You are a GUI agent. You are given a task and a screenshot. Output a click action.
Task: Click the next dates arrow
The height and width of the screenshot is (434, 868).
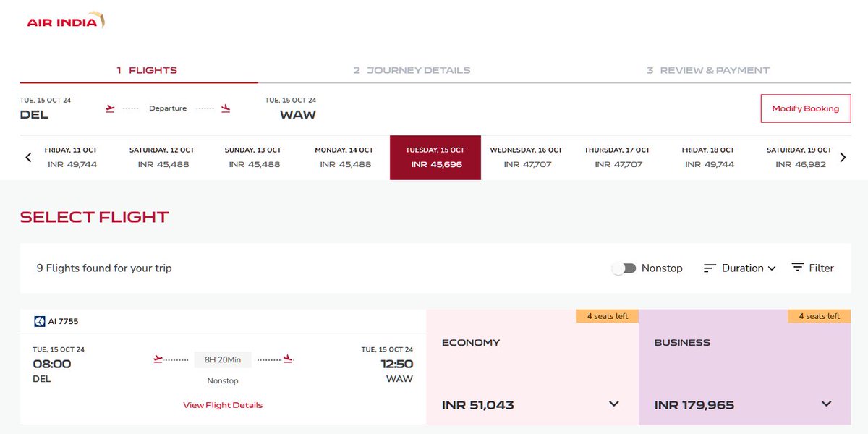(x=843, y=157)
